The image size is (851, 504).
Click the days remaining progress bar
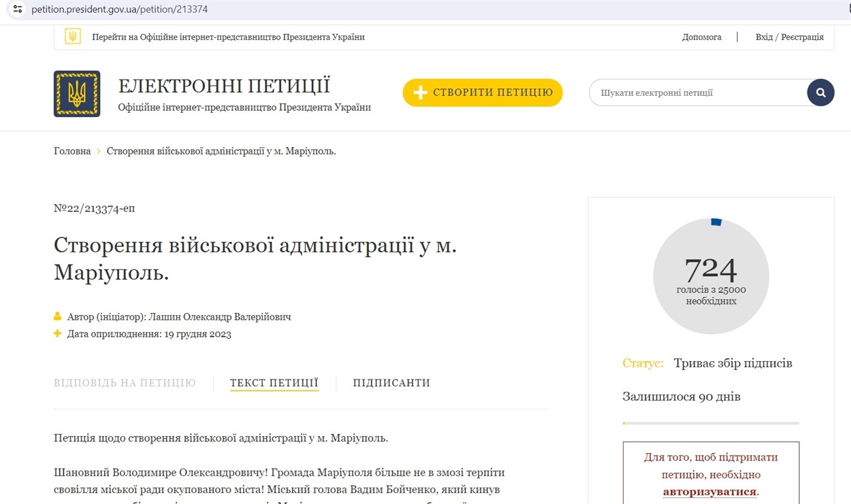[x=711, y=423]
